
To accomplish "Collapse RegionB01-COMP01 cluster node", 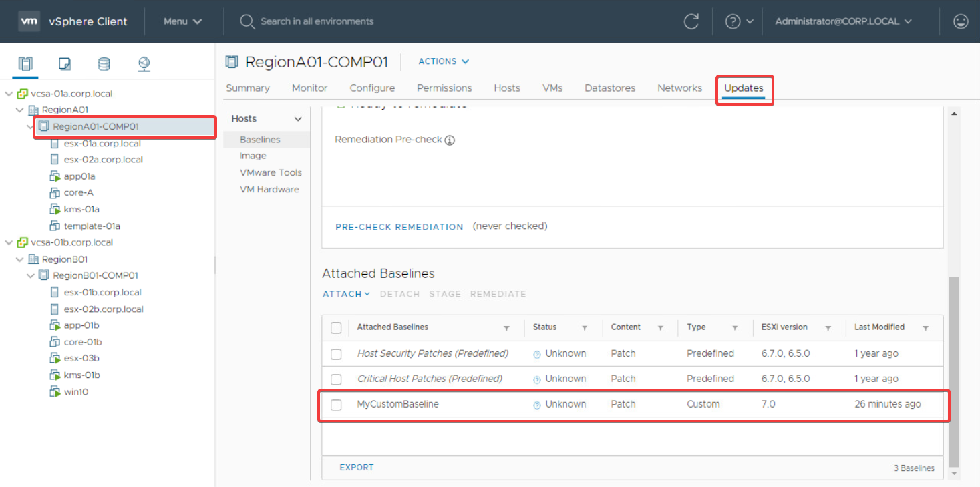I will 31,275.
